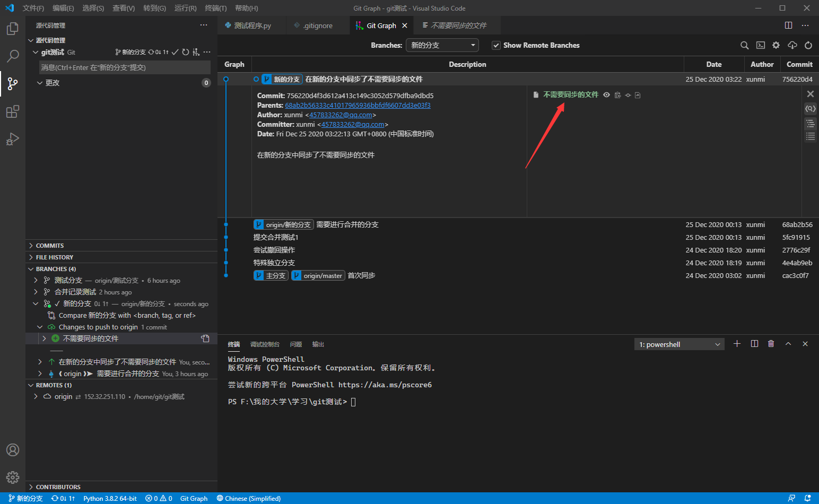The width and height of the screenshot is (819, 504).
Task: Switch commit file view to file tree
Action: point(811,123)
